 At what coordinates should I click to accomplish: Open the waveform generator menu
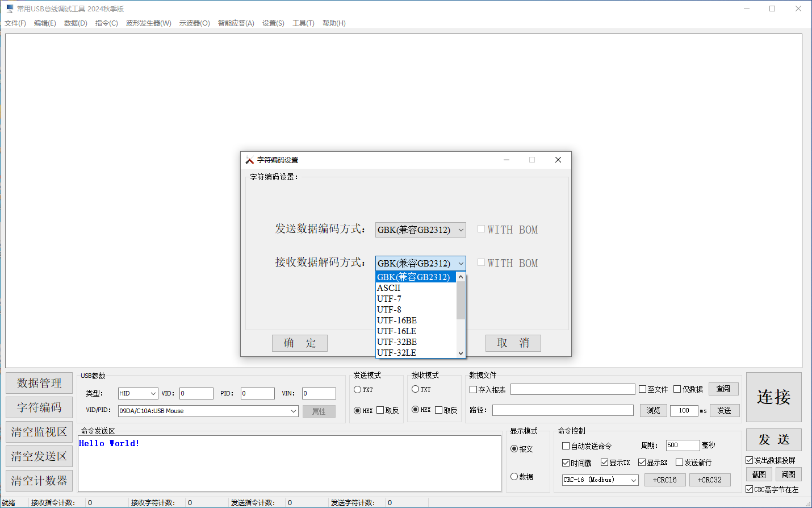point(148,23)
